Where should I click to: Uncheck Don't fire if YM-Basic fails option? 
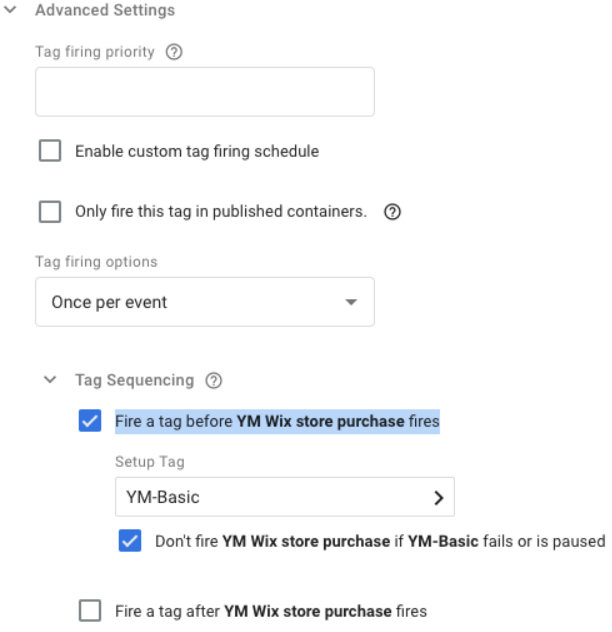pyautogui.click(x=130, y=541)
